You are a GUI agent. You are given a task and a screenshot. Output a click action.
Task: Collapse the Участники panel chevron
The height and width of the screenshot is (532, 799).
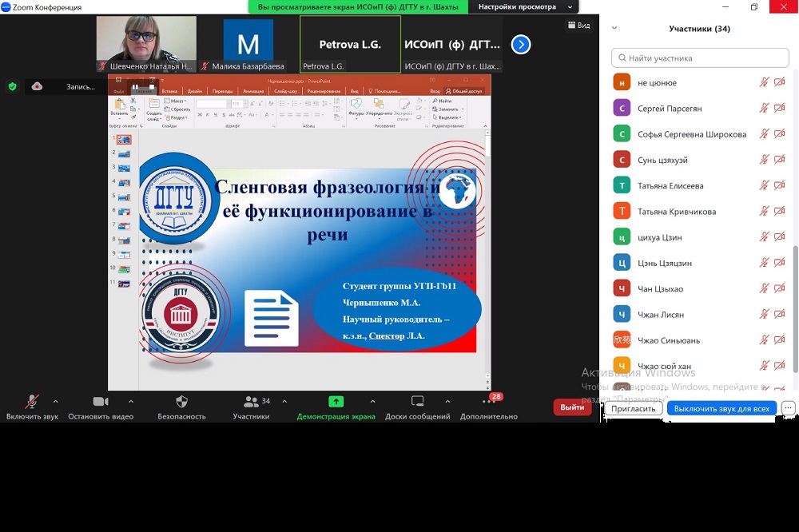click(614, 28)
